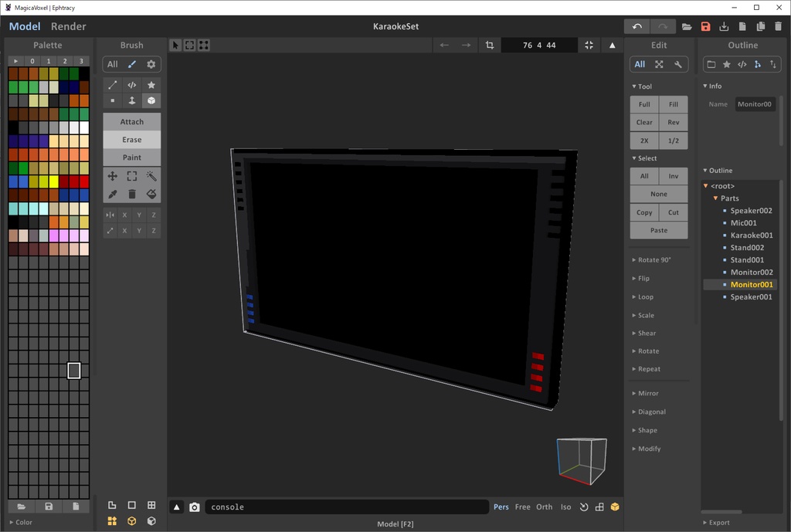The height and width of the screenshot is (532, 791).
Task: Click the crop model size icon
Action: (x=489, y=46)
